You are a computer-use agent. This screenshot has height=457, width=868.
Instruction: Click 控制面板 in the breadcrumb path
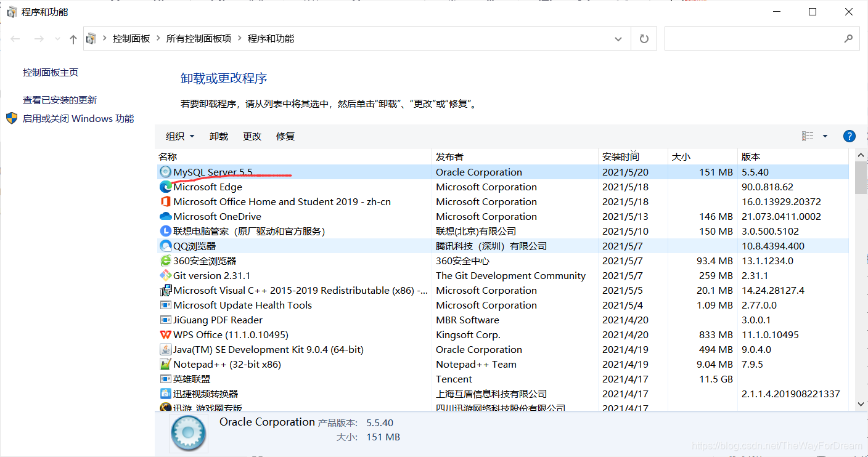coord(131,39)
